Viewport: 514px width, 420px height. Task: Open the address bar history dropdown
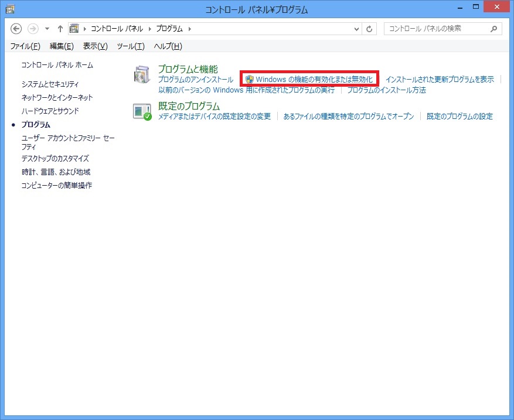(357, 29)
